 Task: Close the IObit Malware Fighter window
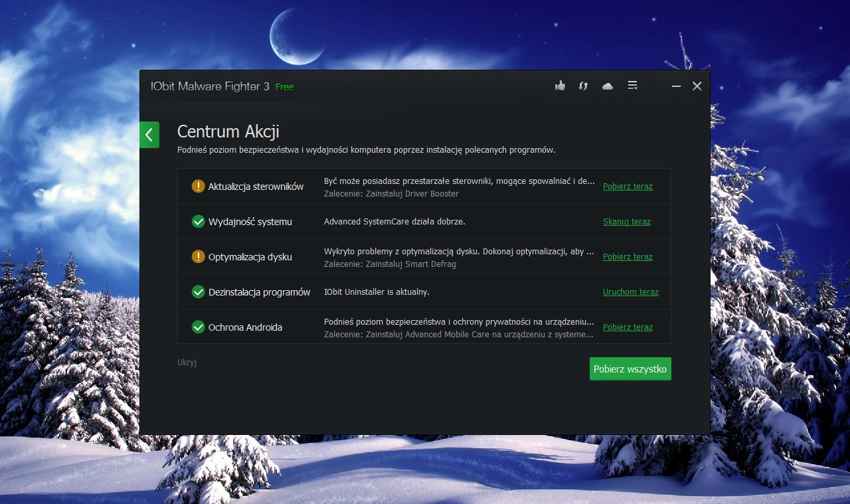(x=697, y=86)
